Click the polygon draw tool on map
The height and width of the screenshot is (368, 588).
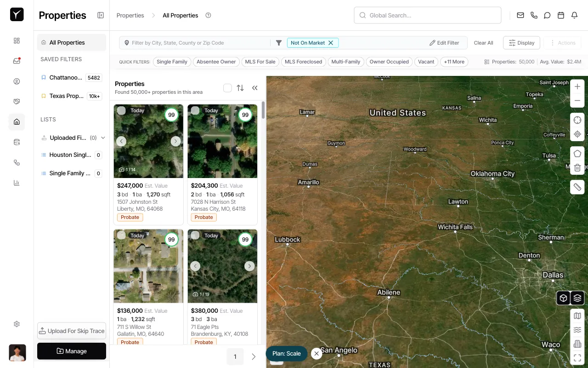577,154
